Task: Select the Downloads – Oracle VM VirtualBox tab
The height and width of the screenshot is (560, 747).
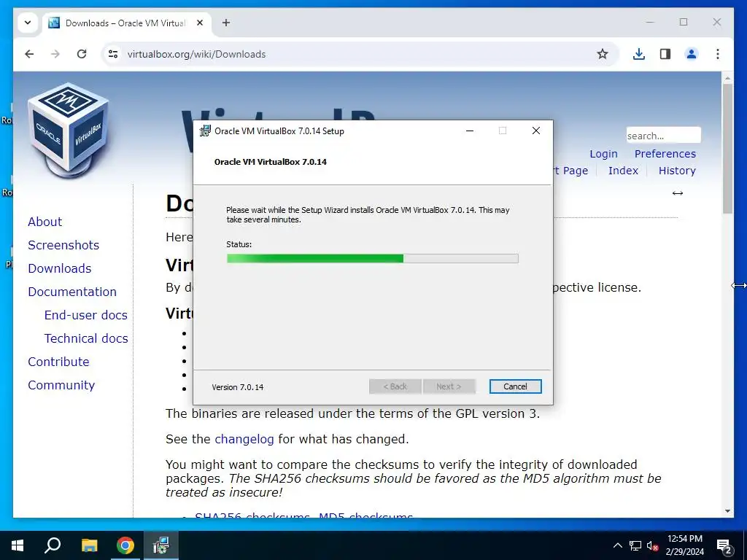Action: (125, 23)
